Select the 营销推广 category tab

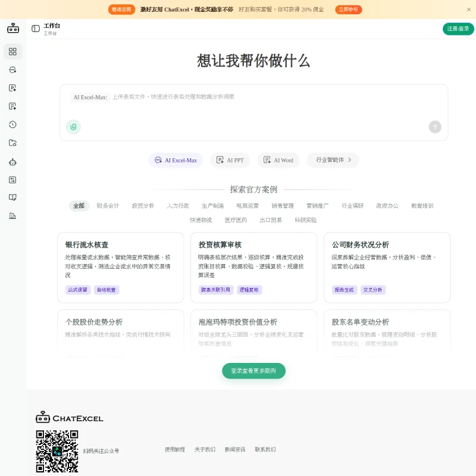pos(318,206)
